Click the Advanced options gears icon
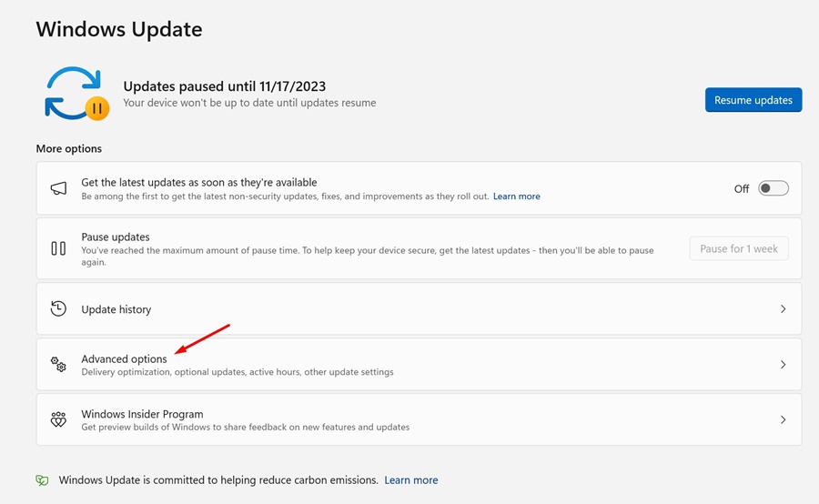819x504 pixels. 58,365
